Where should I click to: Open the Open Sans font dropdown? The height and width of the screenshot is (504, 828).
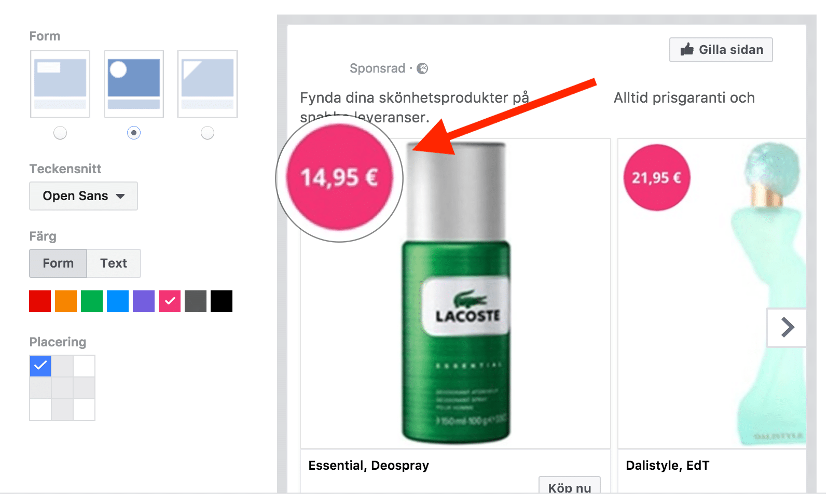[x=84, y=196]
